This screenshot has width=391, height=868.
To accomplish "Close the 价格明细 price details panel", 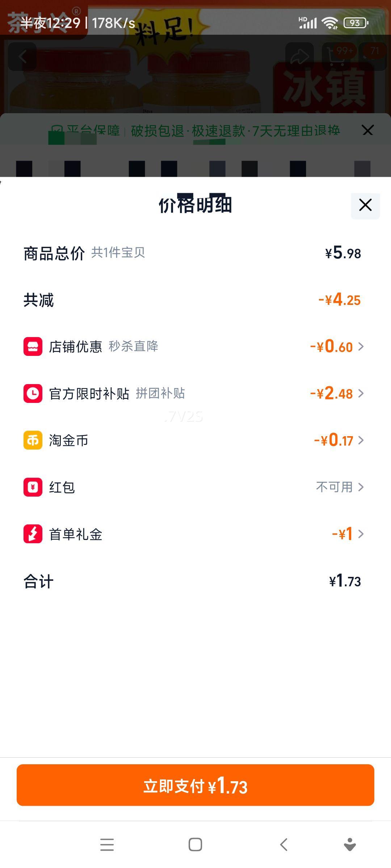I will (365, 205).
